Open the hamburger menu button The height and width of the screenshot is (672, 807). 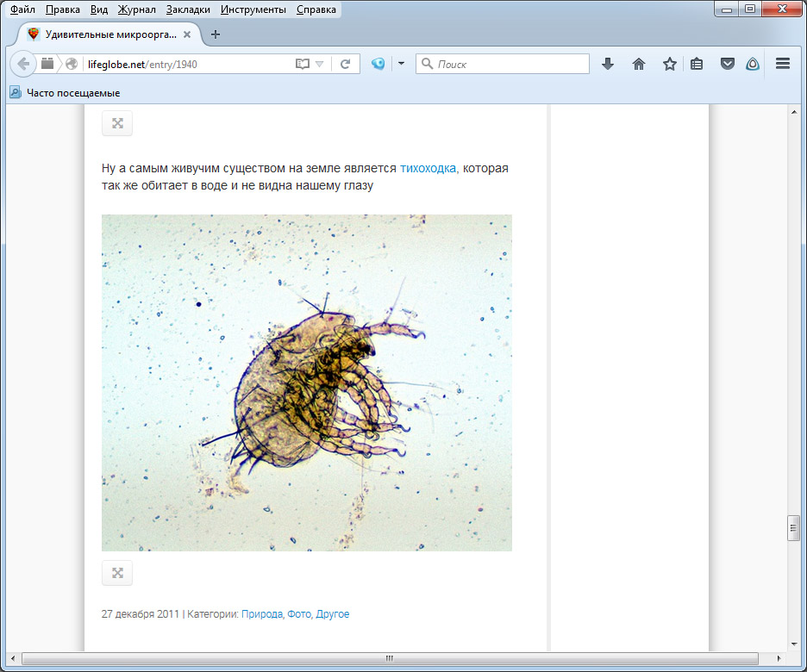click(783, 64)
